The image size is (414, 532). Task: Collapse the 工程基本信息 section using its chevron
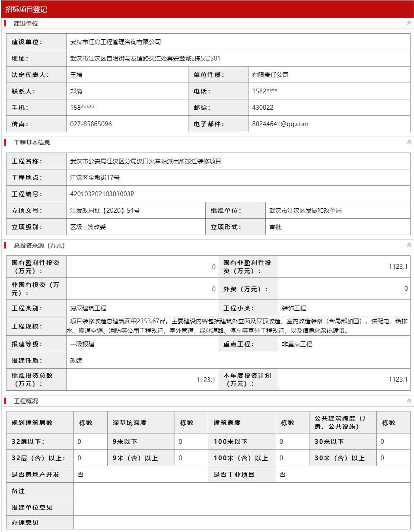[x=409, y=142]
